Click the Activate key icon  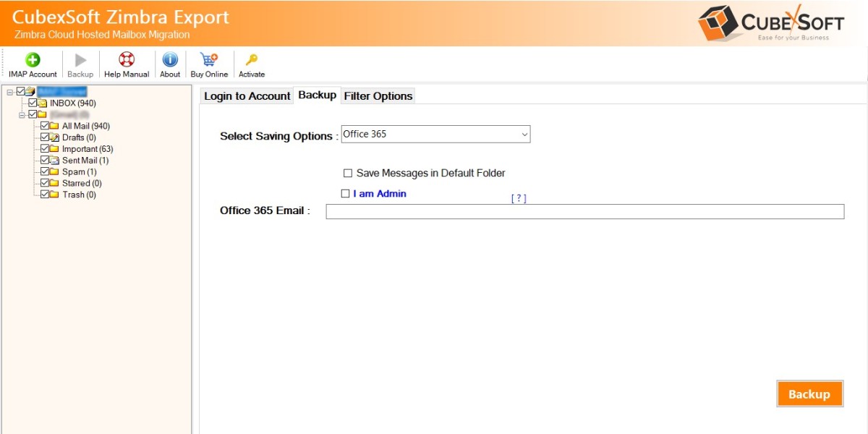251,60
